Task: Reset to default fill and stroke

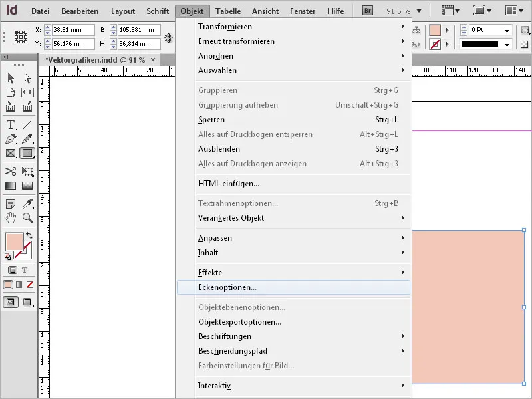Action: coord(8,257)
